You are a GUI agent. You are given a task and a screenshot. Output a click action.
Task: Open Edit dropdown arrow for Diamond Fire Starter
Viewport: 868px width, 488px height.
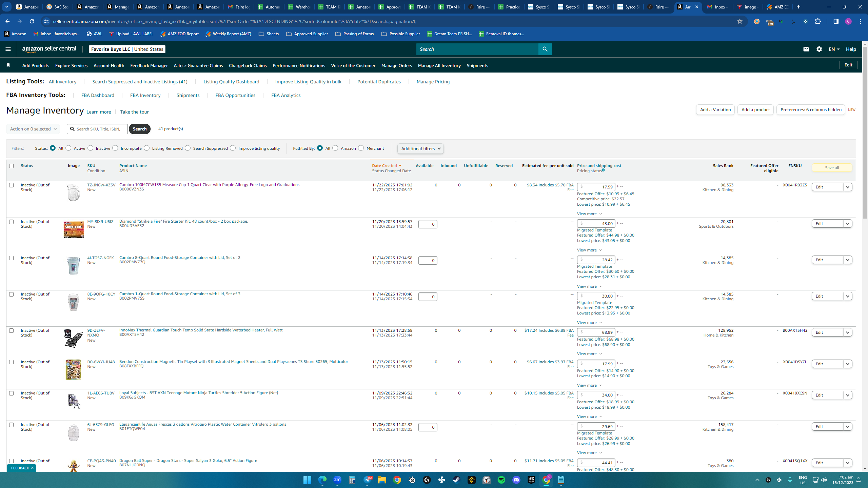(x=848, y=224)
